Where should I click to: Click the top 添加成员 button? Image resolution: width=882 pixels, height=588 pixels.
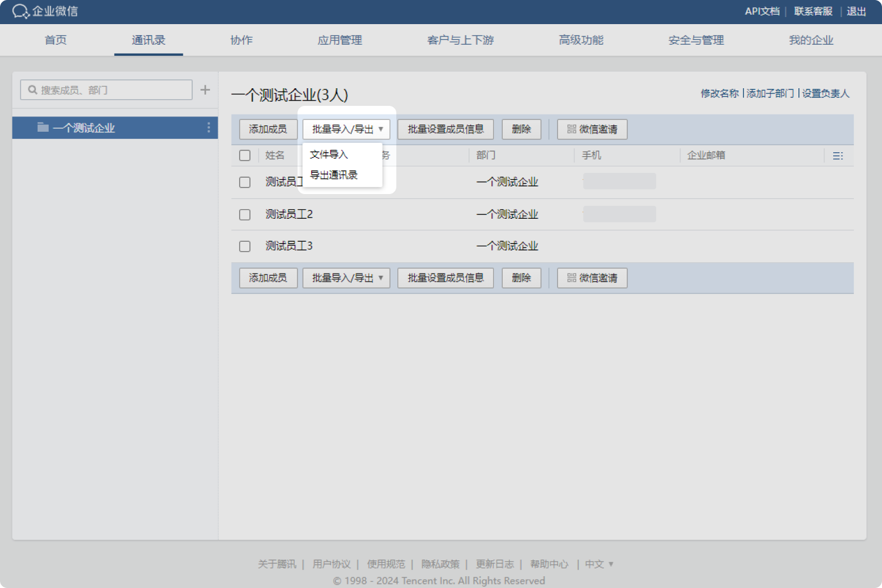pyautogui.click(x=268, y=129)
